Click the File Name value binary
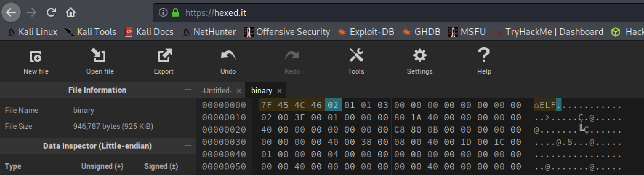The image size is (644, 175). point(84,110)
